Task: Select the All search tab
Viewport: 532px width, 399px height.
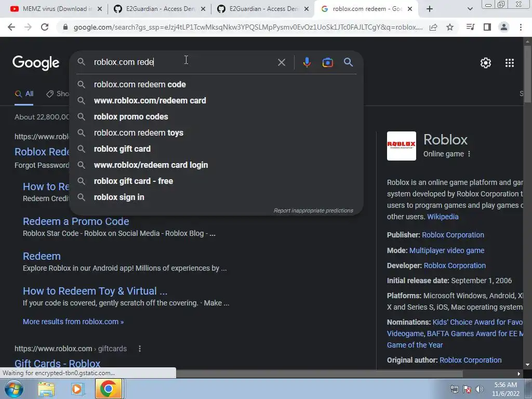Action: [24, 94]
